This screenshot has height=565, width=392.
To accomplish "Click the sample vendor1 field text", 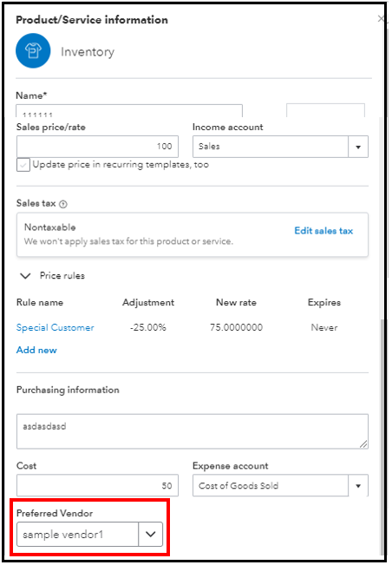I will click(x=63, y=534).
